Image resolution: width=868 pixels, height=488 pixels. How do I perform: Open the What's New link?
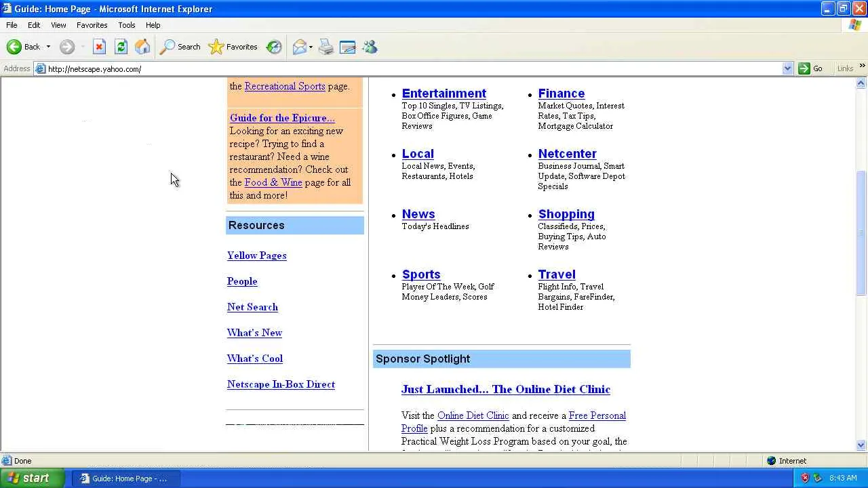point(254,333)
